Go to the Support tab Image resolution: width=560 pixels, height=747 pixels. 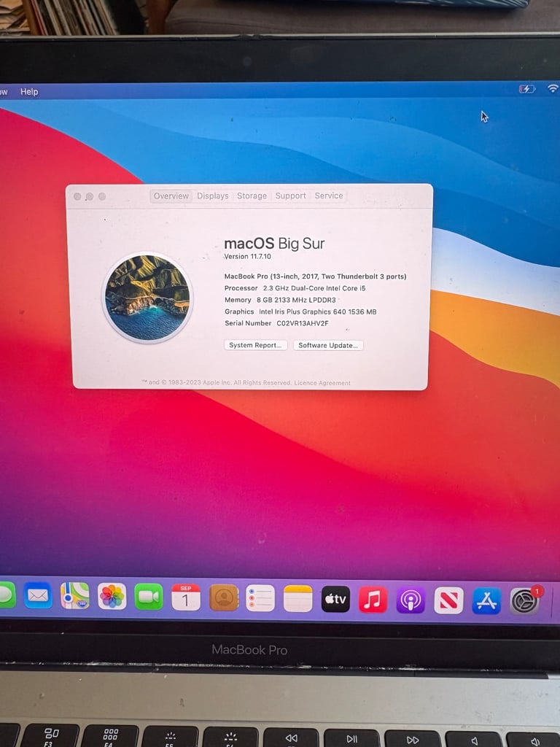(x=290, y=196)
